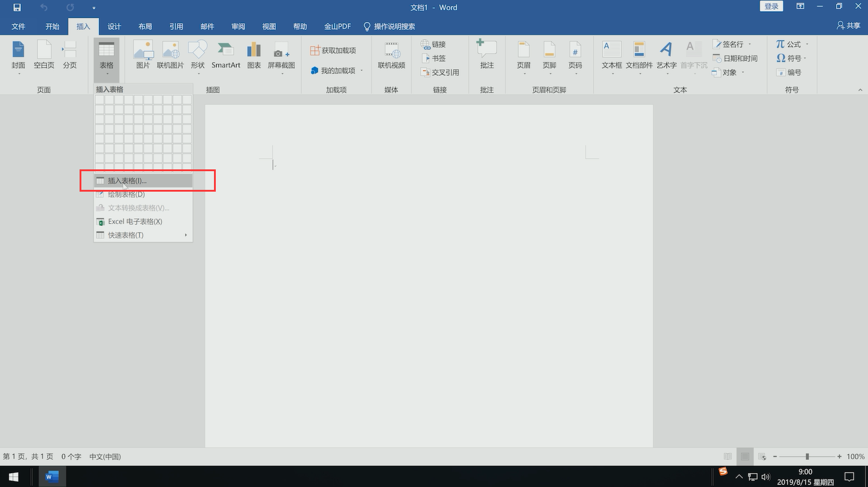
Task: Insert a page break (分页)
Action: 70,55
